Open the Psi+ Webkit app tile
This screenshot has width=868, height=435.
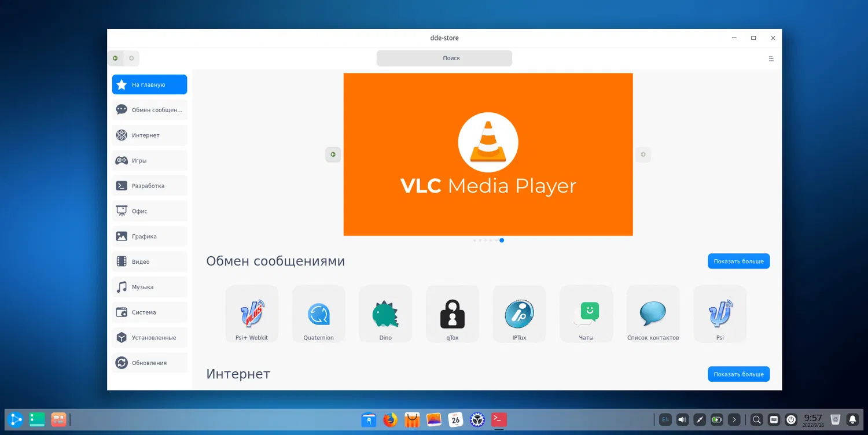pos(252,314)
